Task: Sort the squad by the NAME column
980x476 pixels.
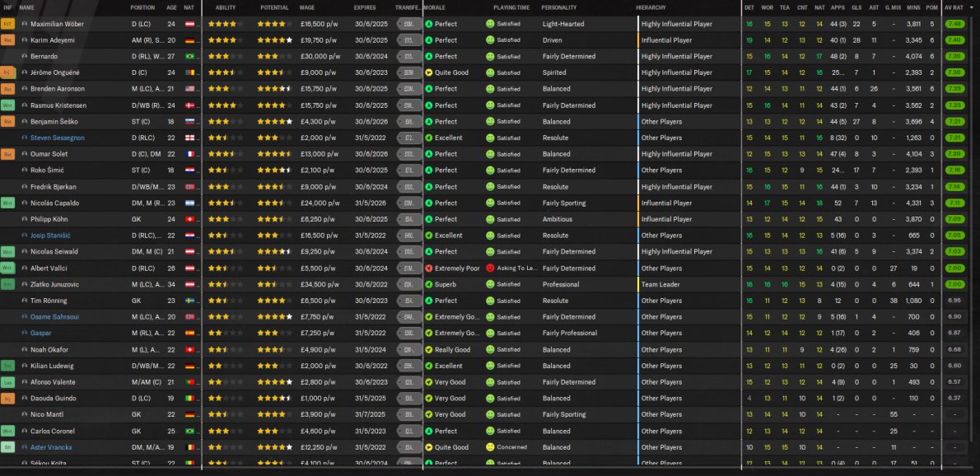Action: pyautogui.click(x=27, y=7)
